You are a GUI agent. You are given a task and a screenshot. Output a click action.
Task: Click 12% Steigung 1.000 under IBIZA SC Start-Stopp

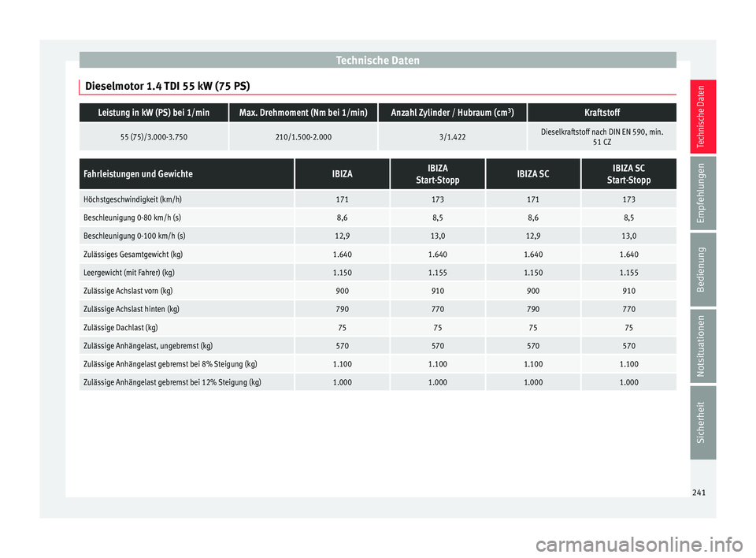point(628,383)
